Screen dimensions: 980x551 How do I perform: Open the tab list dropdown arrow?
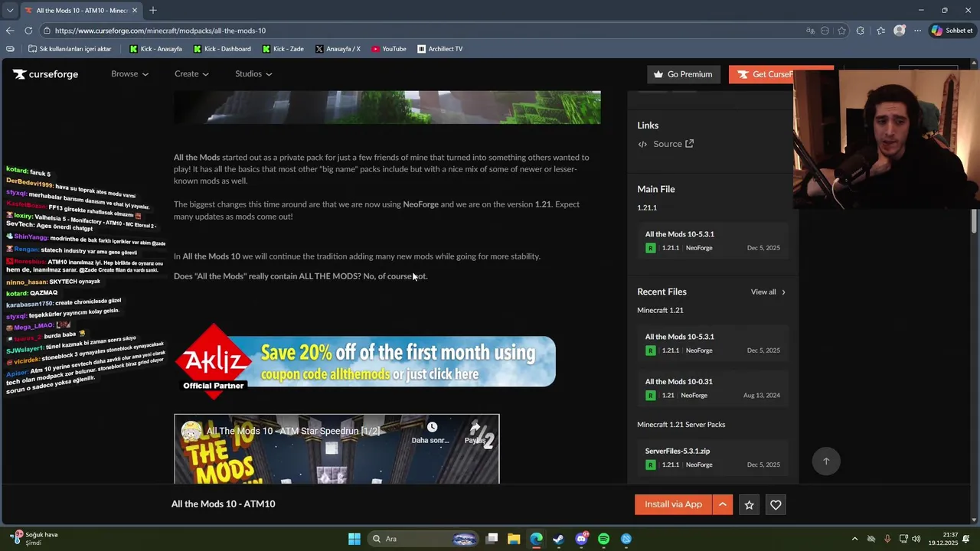10,10
